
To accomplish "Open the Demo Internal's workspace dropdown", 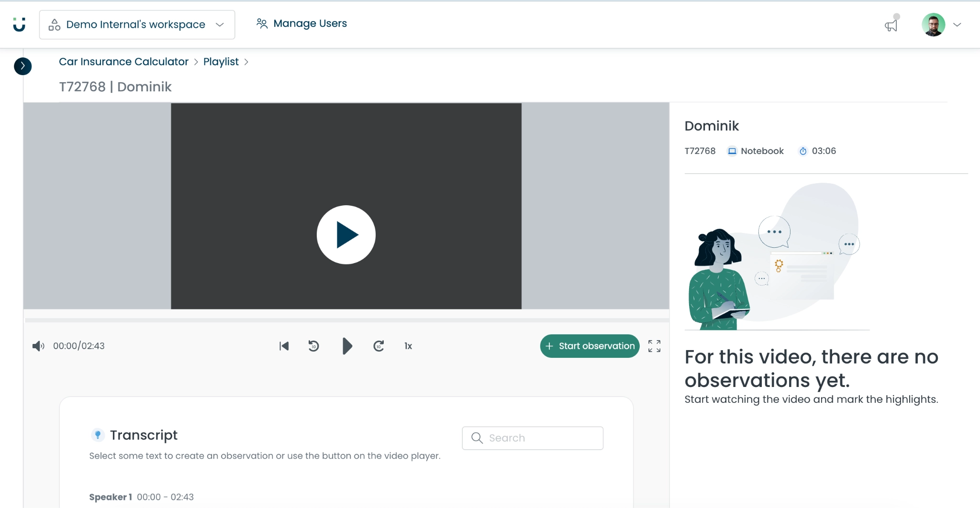I will coord(137,25).
